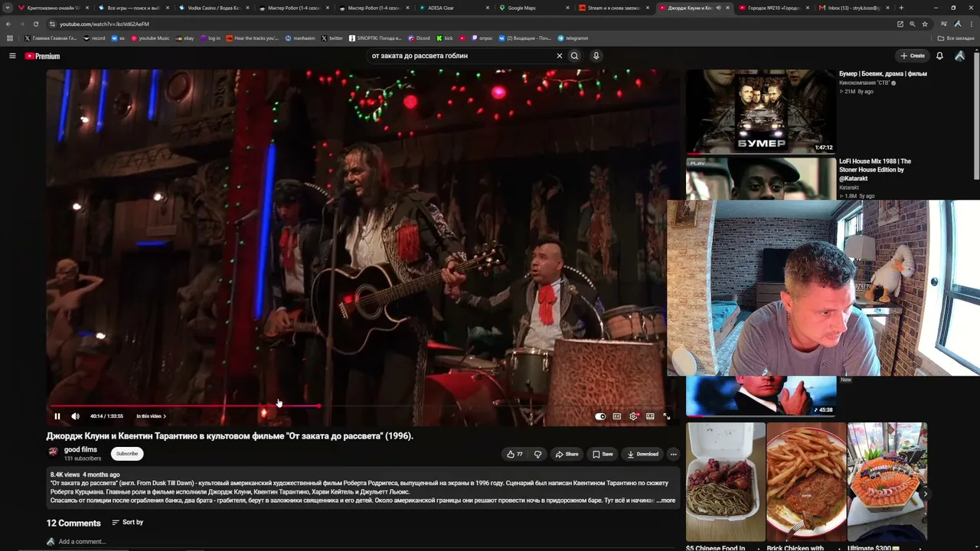Image resolution: width=980 pixels, height=551 pixels.
Task: Open the browser zoom magnifier icon
Action: point(913,24)
